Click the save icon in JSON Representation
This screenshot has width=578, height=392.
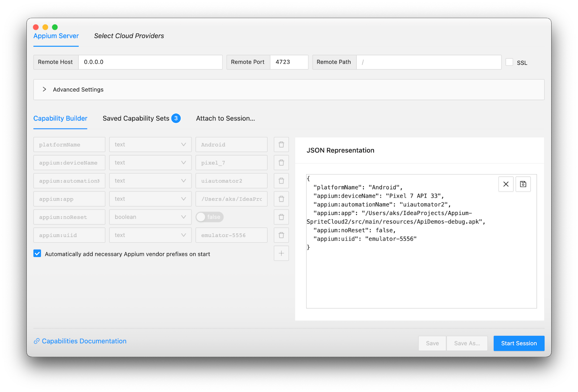pyautogui.click(x=523, y=184)
